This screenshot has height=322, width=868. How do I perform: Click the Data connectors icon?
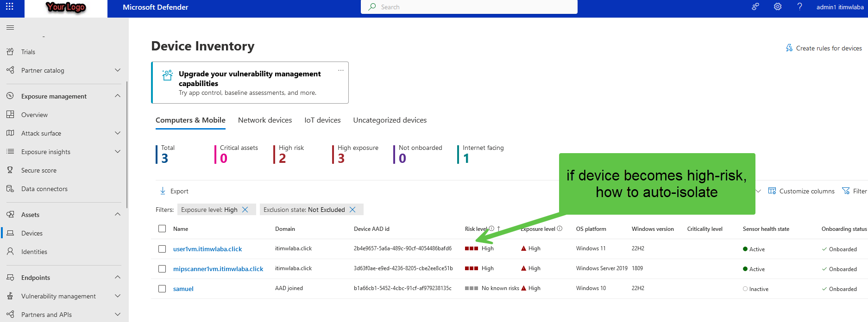click(10, 189)
